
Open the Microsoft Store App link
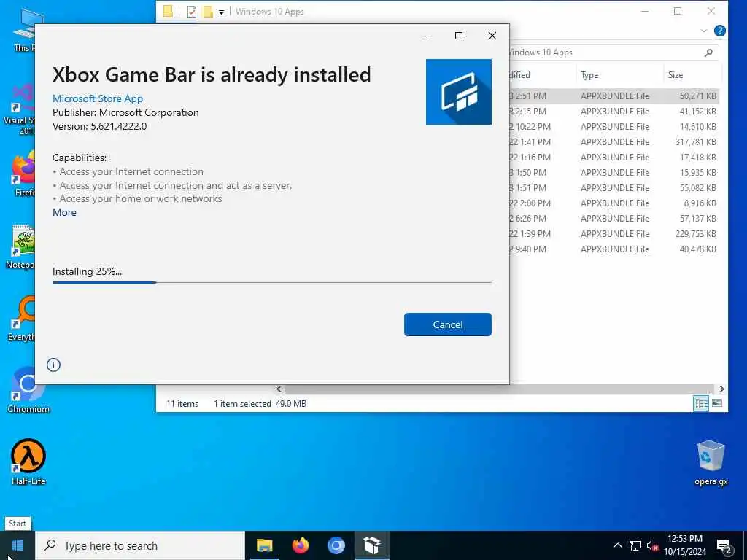pyautogui.click(x=98, y=98)
